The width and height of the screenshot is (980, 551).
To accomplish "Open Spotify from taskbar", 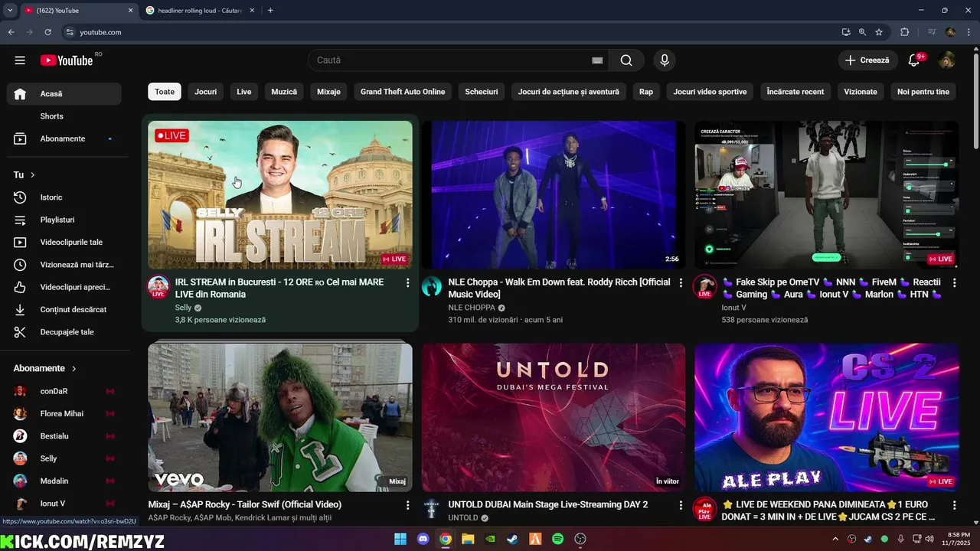I will (x=557, y=539).
